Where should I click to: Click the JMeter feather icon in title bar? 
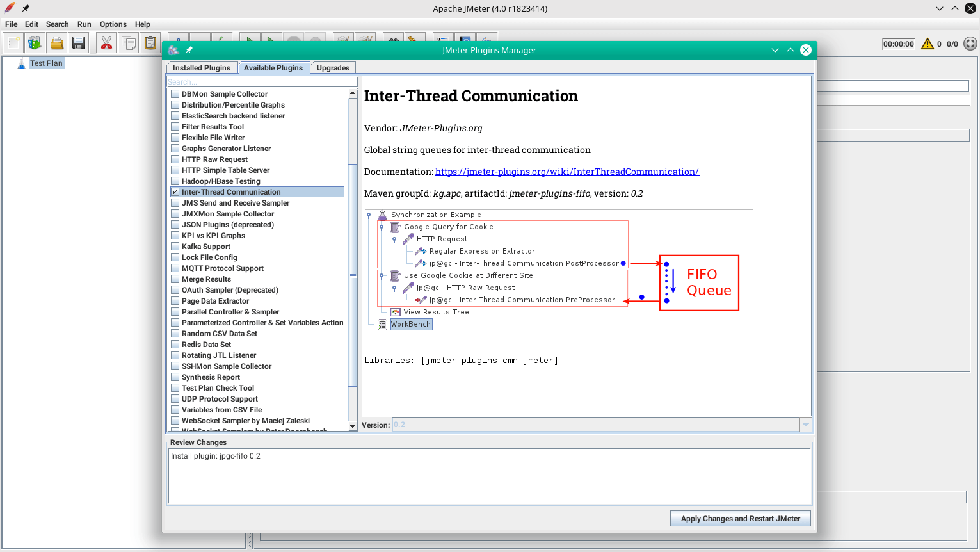(x=10, y=8)
